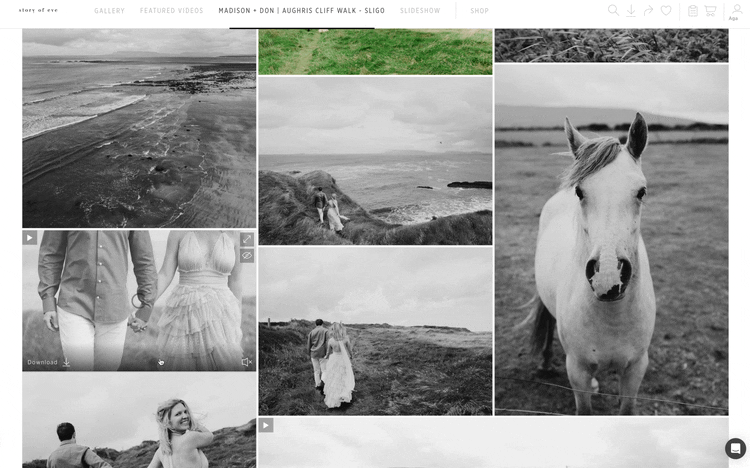Download the holding-hands video
The height and width of the screenshot is (468, 750).
(x=49, y=362)
